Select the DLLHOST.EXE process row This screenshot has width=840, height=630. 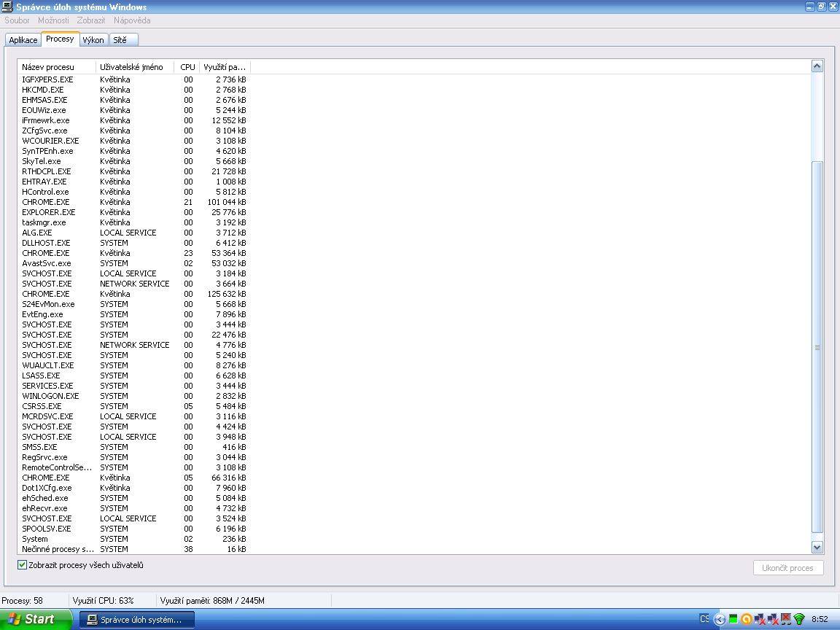coord(134,243)
